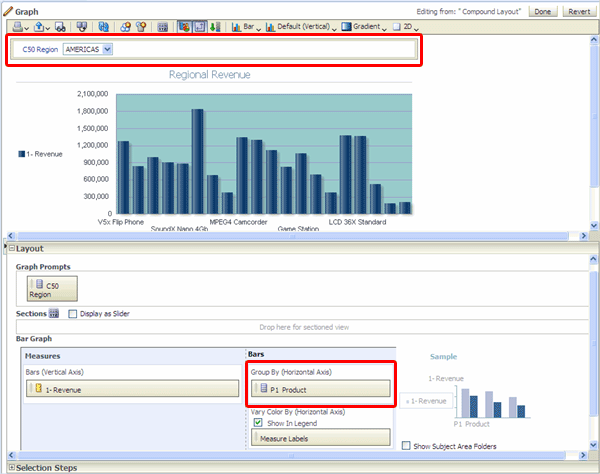The height and width of the screenshot is (474, 600).
Task: Click the Done button
Action: pyautogui.click(x=543, y=11)
